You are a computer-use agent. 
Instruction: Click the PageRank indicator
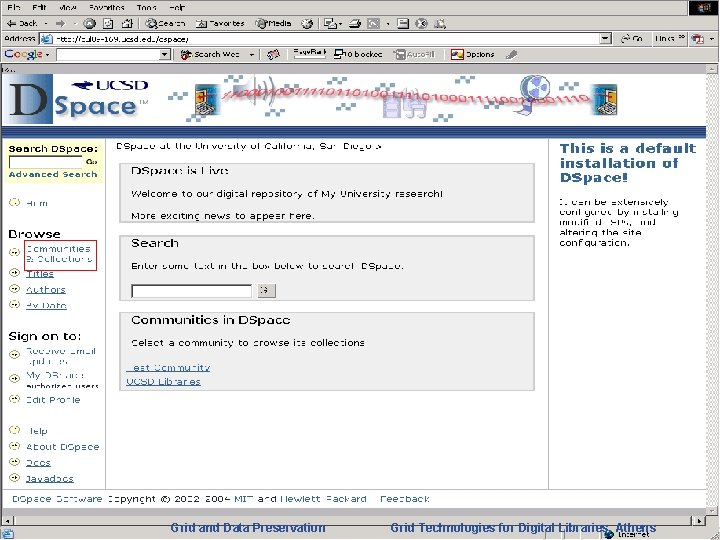(x=309, y=54)
